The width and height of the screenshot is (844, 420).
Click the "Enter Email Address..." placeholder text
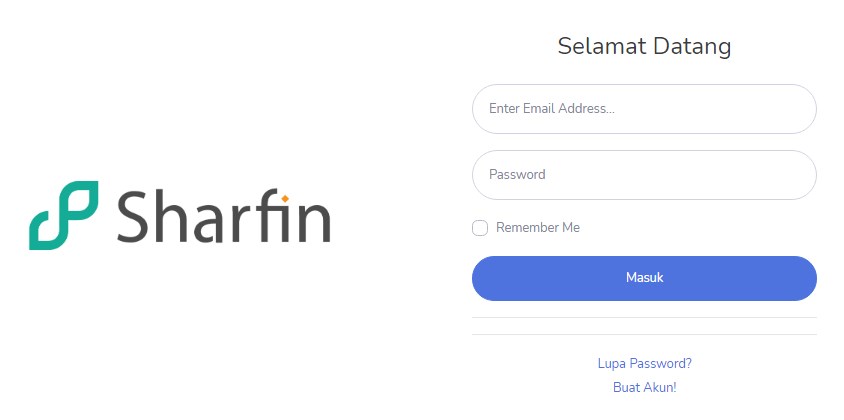coord(551,109)
